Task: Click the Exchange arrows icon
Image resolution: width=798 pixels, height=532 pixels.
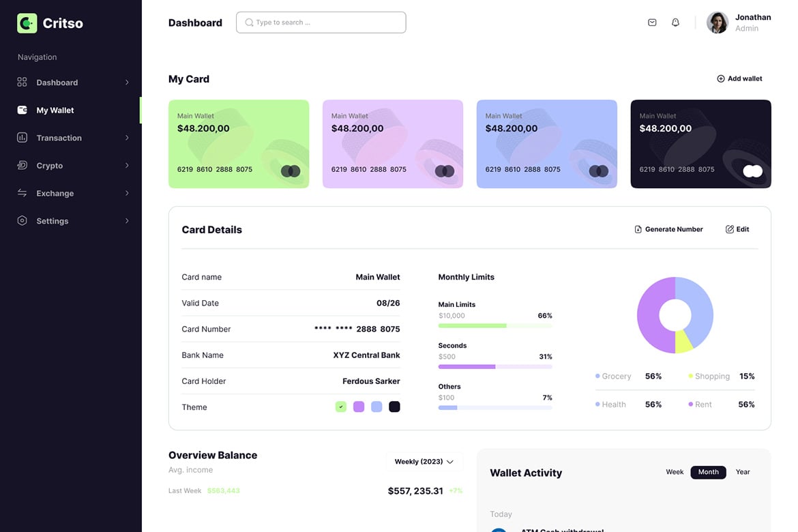Action: click(x=22, y=193)
